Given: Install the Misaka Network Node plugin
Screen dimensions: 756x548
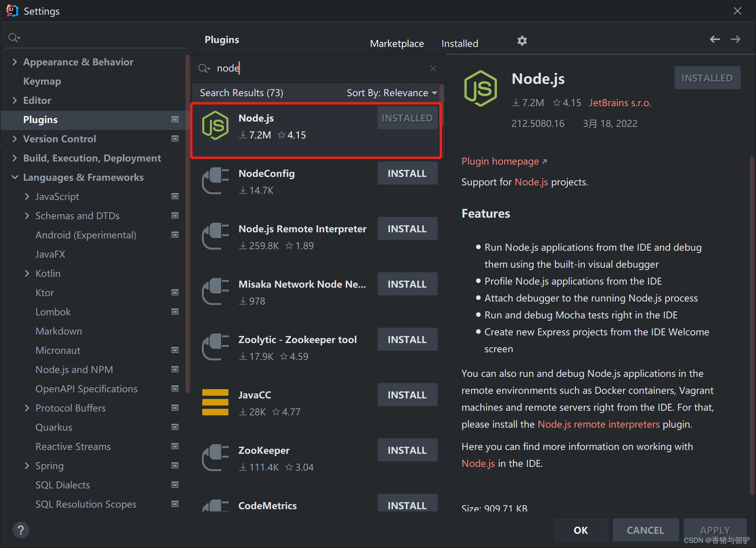Looking at the screenshot, I should click(407, 284).
